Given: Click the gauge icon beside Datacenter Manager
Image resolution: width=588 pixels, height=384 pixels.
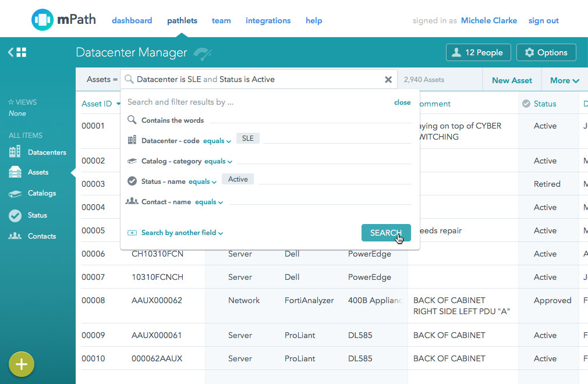Looking at the screenshot, I should 202,54.
